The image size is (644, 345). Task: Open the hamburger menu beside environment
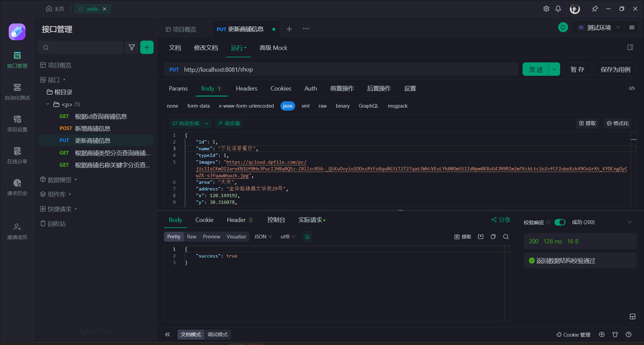(x=632, y=27)
